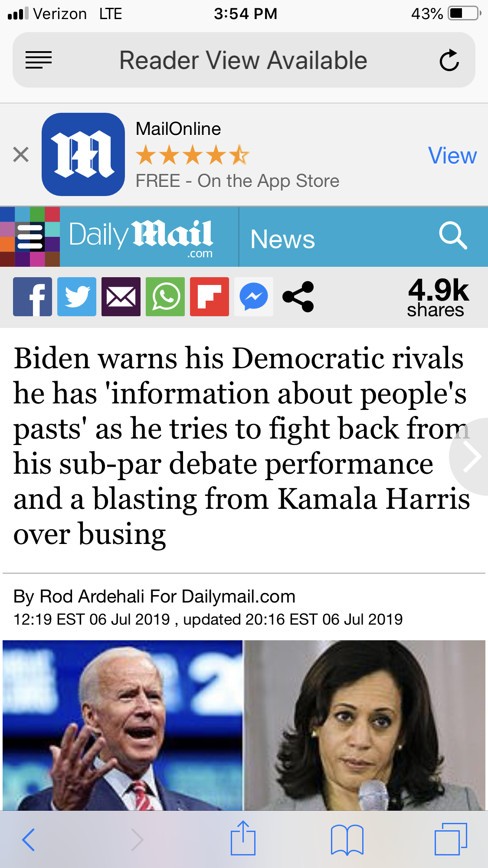Go back in Safari toolbar
Screen dimensions: 488x868
click(29, 840)
